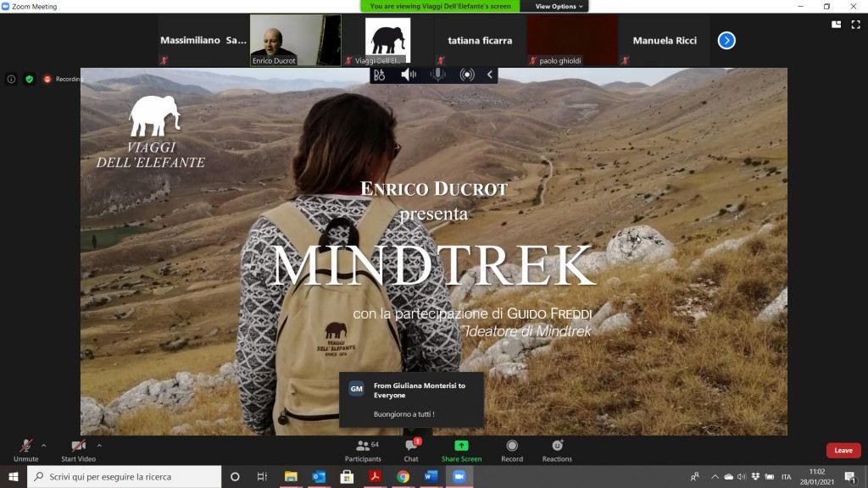Select Enrico Ducrot's video thumbnail
The height and width of the screenshot is (488, 868).
(x=295, y=40)
